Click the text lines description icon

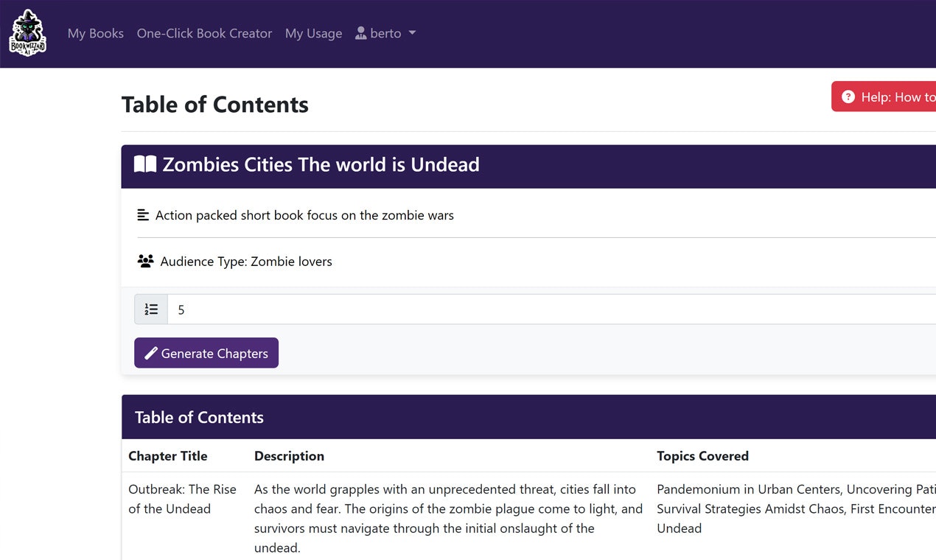tap(143, 215)
